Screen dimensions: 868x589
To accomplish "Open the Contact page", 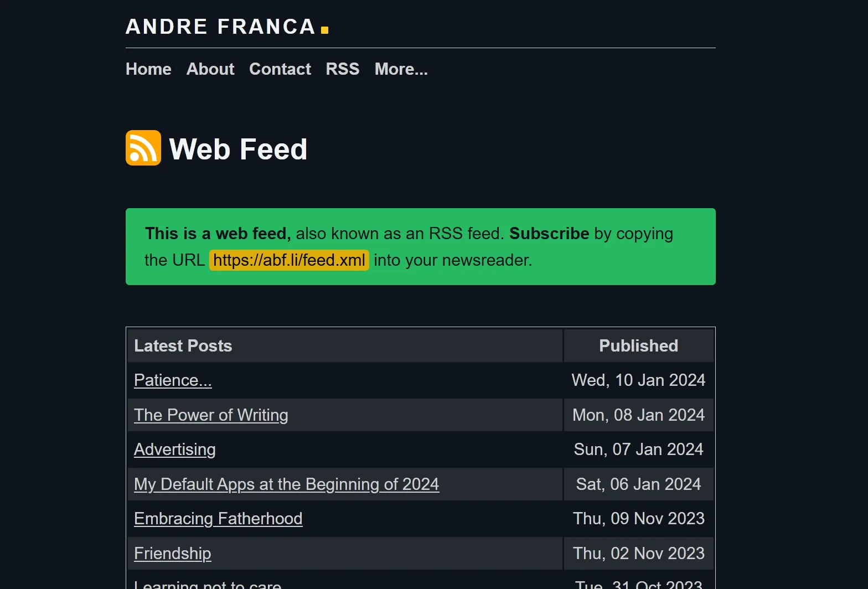I will click(x=280, y=69).
